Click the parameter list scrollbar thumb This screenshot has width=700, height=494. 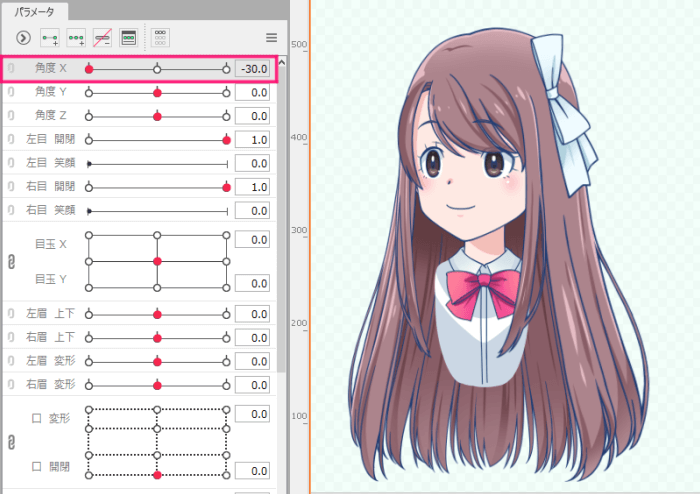282,220
